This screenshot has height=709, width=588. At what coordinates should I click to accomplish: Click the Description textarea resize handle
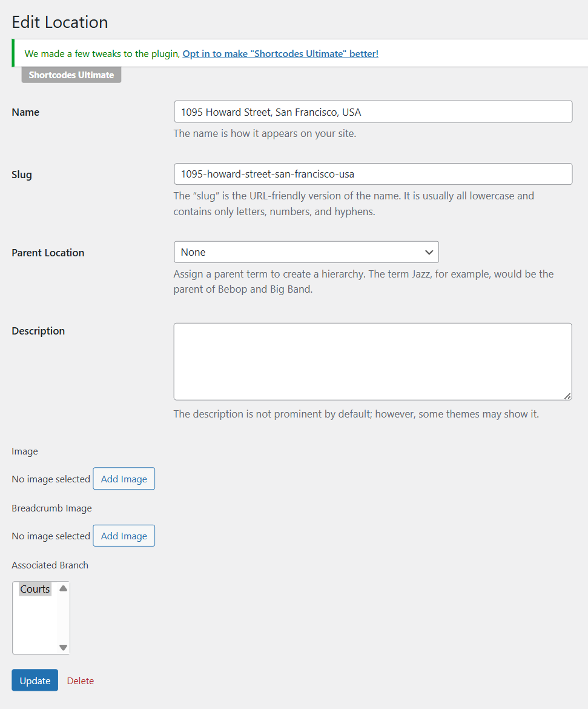click(567, 396)
